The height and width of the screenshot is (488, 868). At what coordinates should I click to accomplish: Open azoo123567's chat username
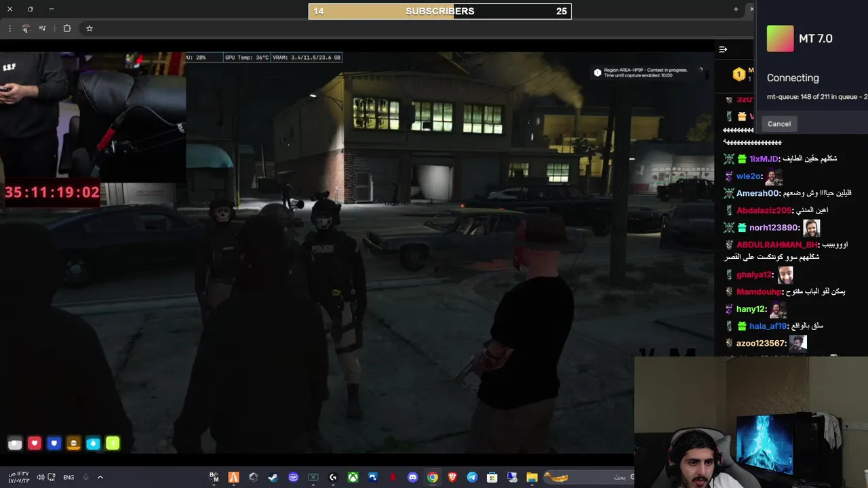click(x=761, y=344)
